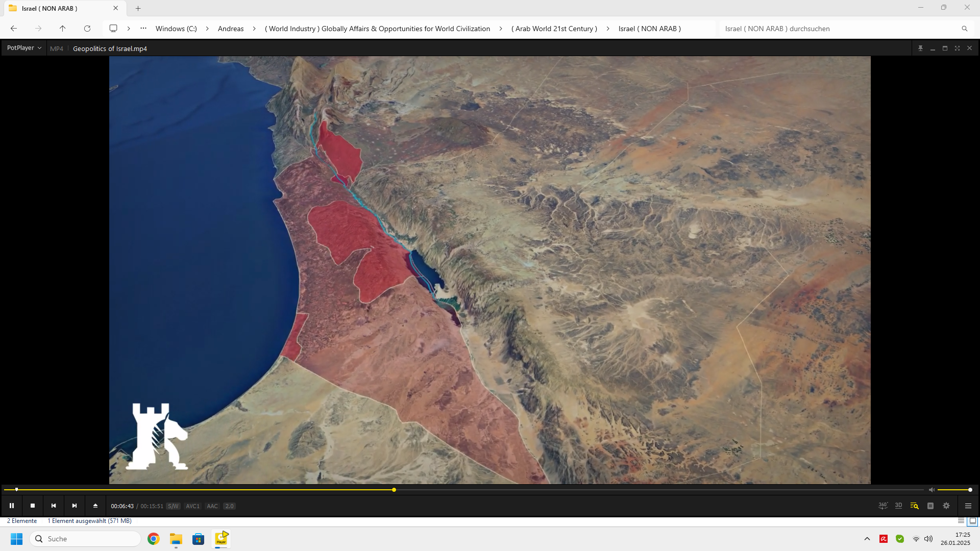Refresh the Explorer folder view
The height and width of the screenshot is (551, 980).
coord(87,29)
